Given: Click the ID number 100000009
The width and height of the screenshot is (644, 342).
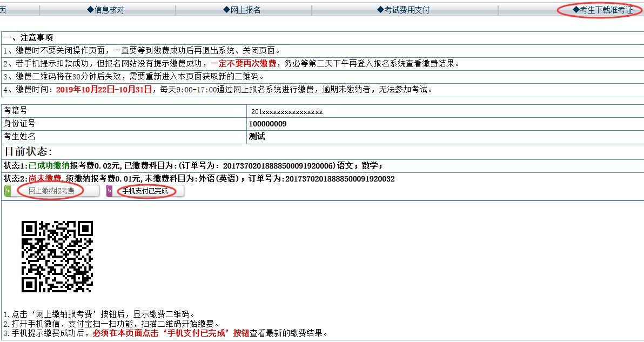Looking at the screenshot, I should click(267, 124).
